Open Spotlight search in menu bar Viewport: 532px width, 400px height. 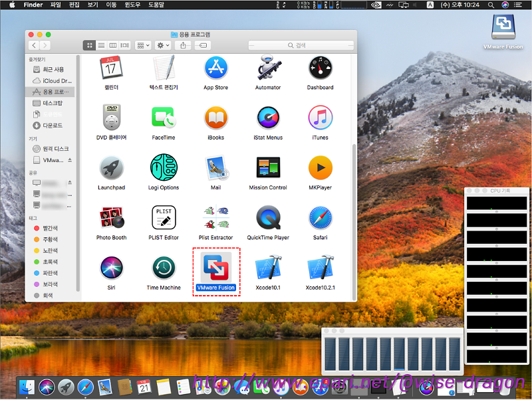(x=491, y=5)
